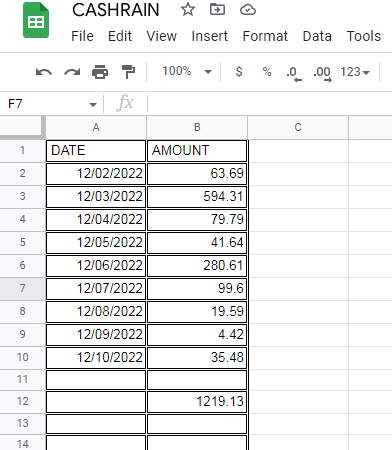Select the amount cell 4.42
Image resolution: width=392 pixels, height=450 pixels.
(x=197, y=335)
